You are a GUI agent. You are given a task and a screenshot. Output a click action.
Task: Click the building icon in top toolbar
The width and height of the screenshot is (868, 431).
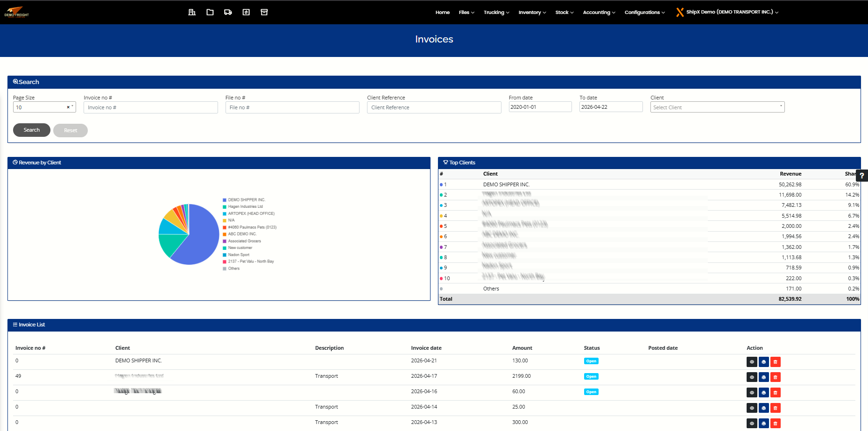[192, 12]
